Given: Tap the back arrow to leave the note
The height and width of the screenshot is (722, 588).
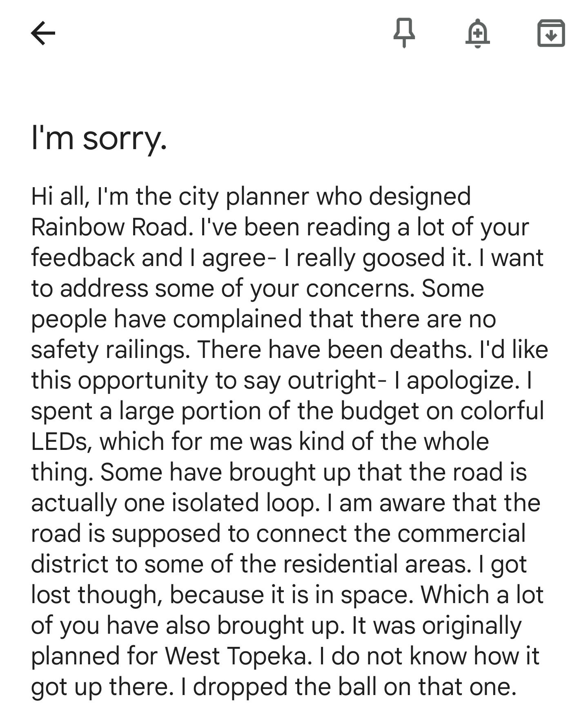Looking at the screenshot, I should (x=43, y=33).
